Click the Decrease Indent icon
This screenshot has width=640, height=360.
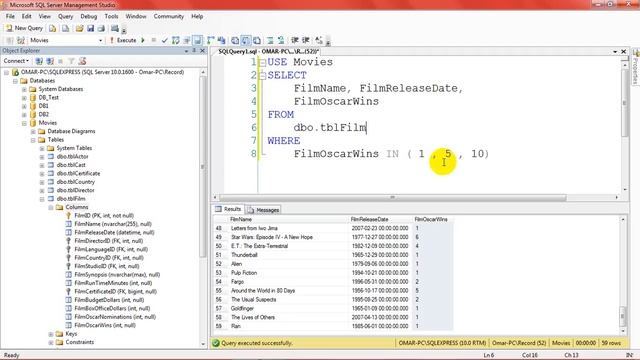(x=295, y=40)
